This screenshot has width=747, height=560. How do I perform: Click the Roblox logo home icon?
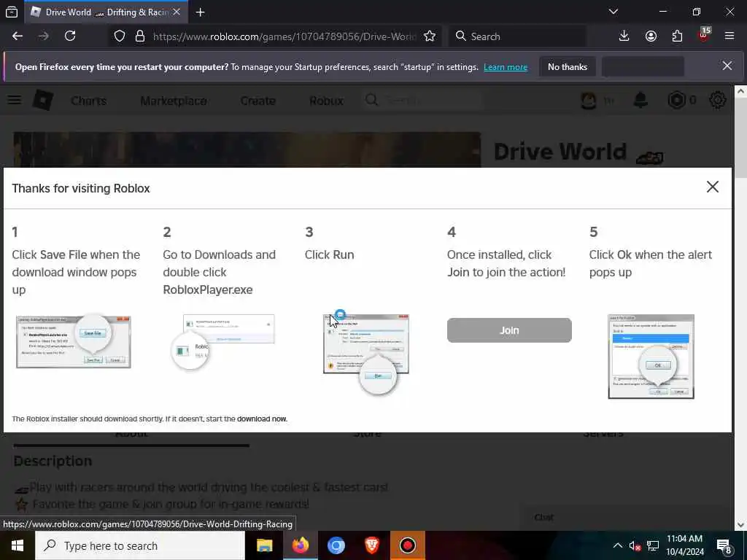[43, 101]
